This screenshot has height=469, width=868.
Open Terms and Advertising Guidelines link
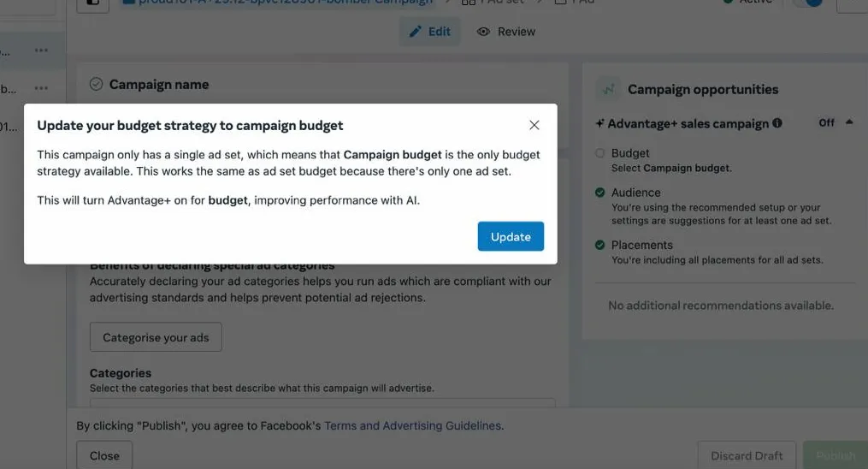413,425
